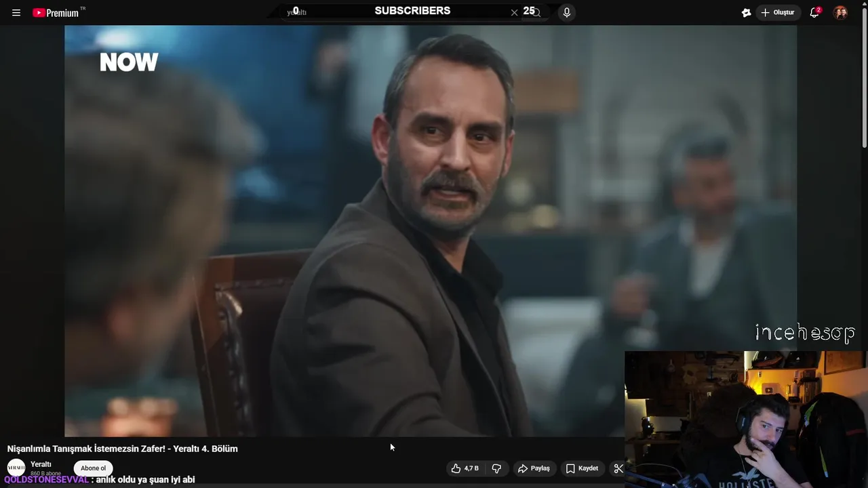868x488 pixels.
Task: Open the Oluştur create menu
Action: 778,12
